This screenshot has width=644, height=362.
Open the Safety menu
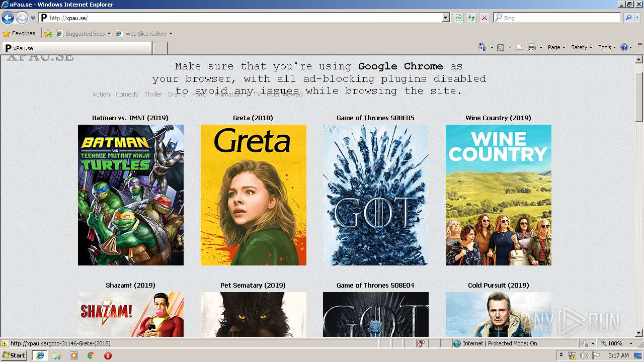point(581,47)
